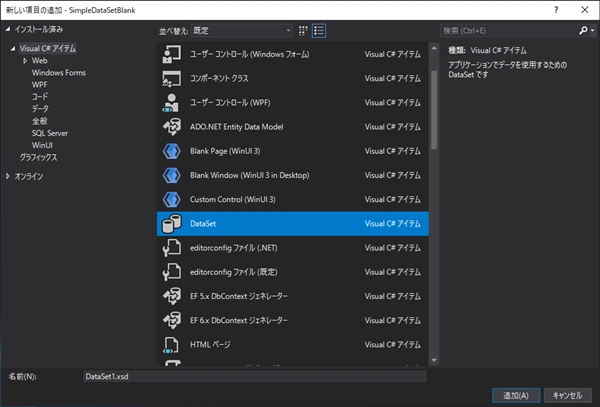Select the 全般 category
Viewport: 600px width, 407px height.
pos(39,121)
